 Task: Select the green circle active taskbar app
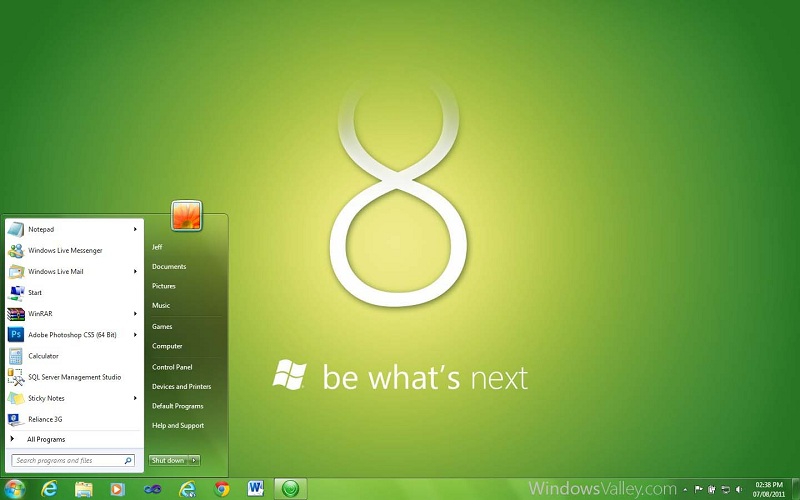291,489
